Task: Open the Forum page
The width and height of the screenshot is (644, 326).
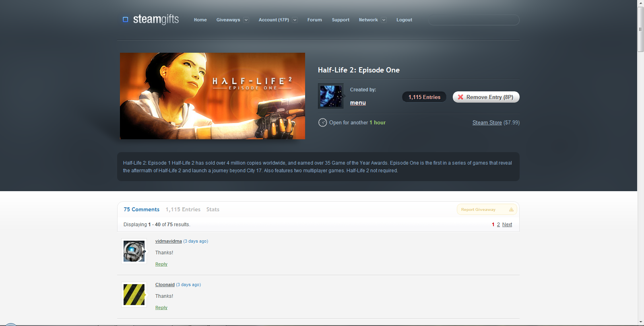Action: click(x=314, y=20)
